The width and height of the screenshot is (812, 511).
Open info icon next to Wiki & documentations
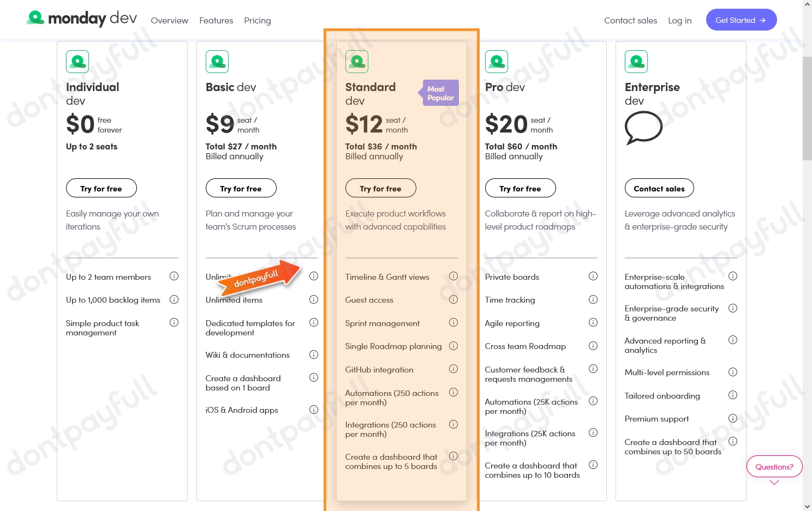coord(314,354)
